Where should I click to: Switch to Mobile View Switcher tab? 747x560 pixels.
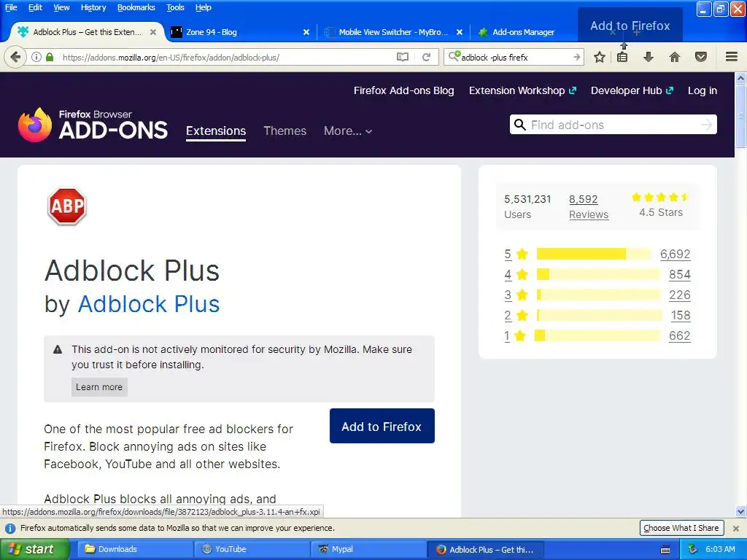pos(393,32)
